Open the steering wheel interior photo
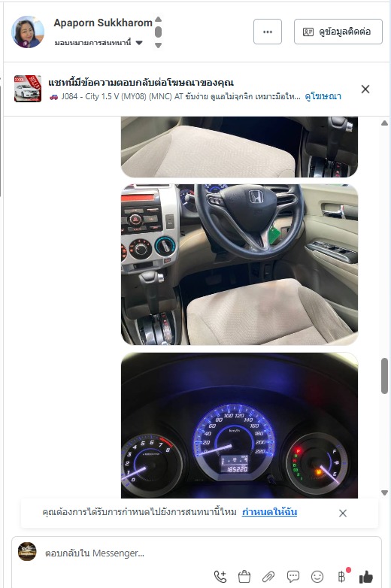391x588 pixels. (x=239, y=265)
